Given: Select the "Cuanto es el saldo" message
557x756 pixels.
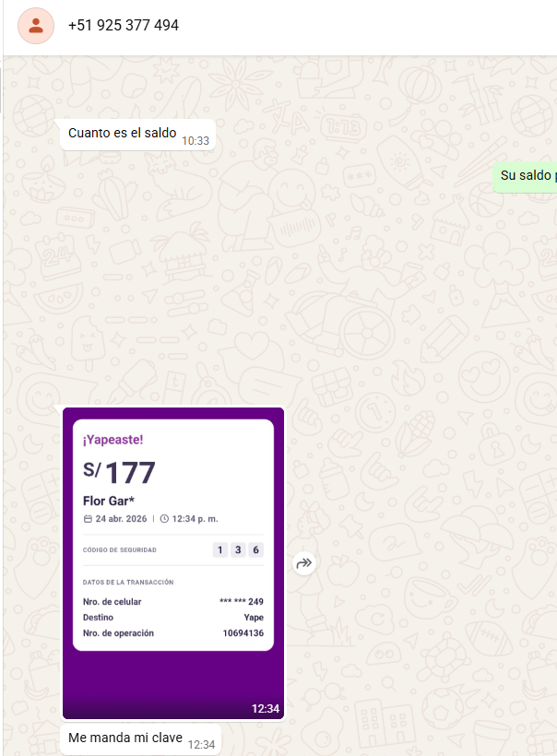Looking at the screenshot, I should point(137,135).
